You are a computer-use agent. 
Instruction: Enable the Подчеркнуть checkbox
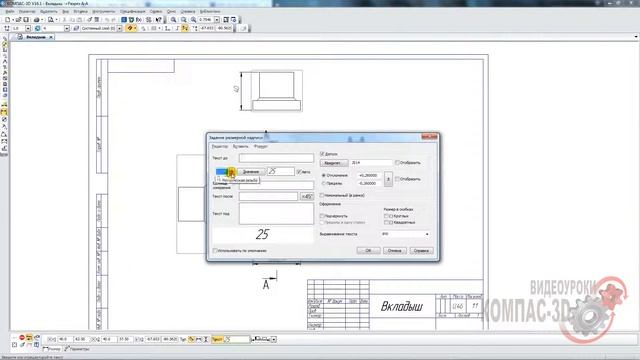(322, 216)
